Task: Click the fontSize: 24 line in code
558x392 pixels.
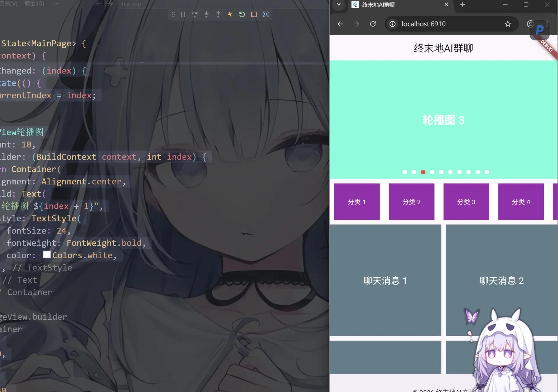Action: [38, 231]
